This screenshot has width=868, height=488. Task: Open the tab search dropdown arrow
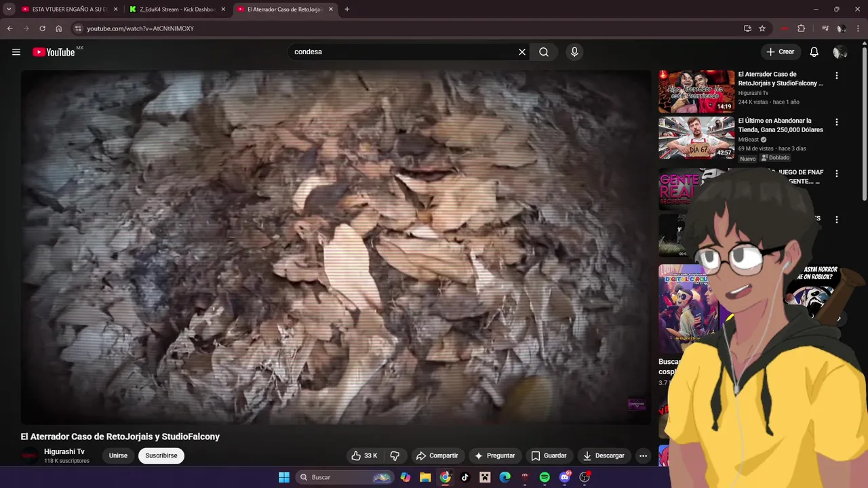8,9
